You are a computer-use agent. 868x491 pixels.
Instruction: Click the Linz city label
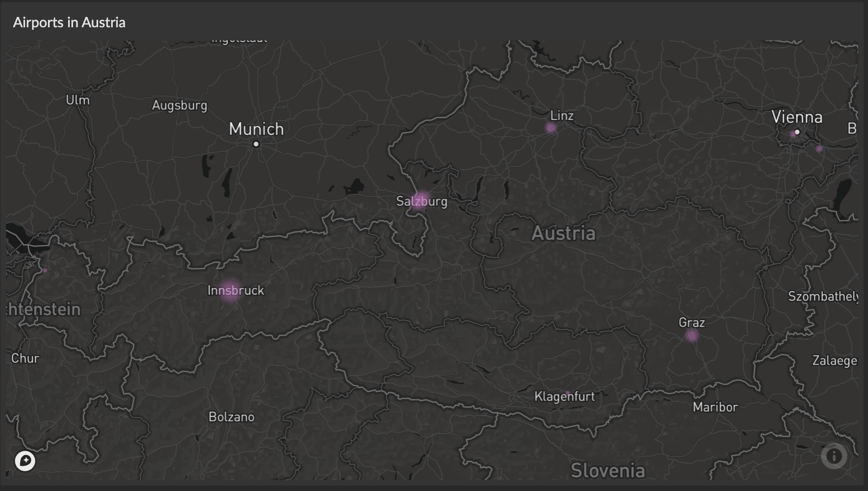click(x=562, y=116)
